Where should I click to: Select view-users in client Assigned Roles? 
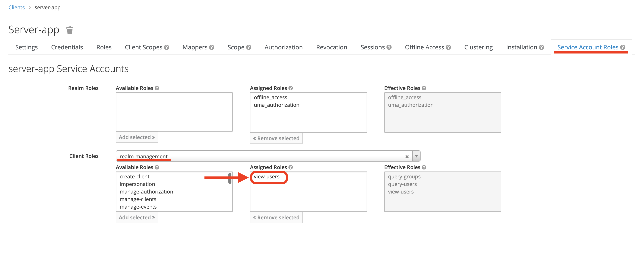pos(267,176)
